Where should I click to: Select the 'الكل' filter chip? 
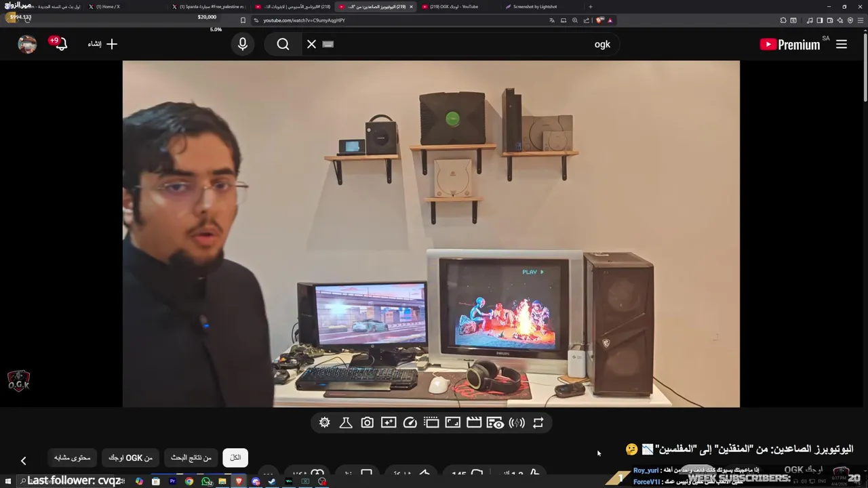[235, 457]
